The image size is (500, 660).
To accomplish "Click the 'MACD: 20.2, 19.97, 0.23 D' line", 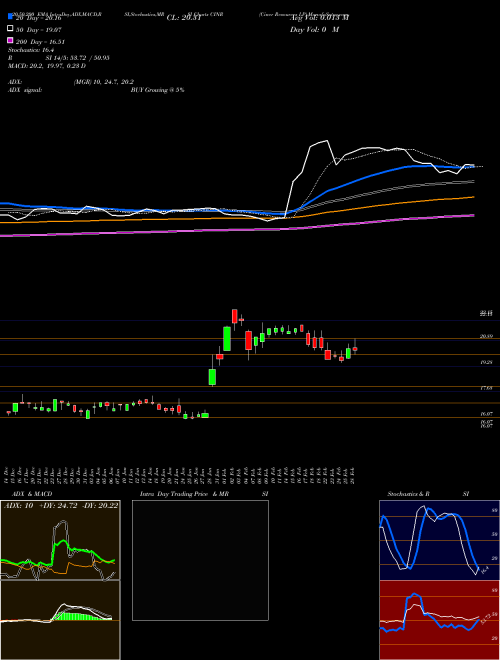I will coord(47,66).
